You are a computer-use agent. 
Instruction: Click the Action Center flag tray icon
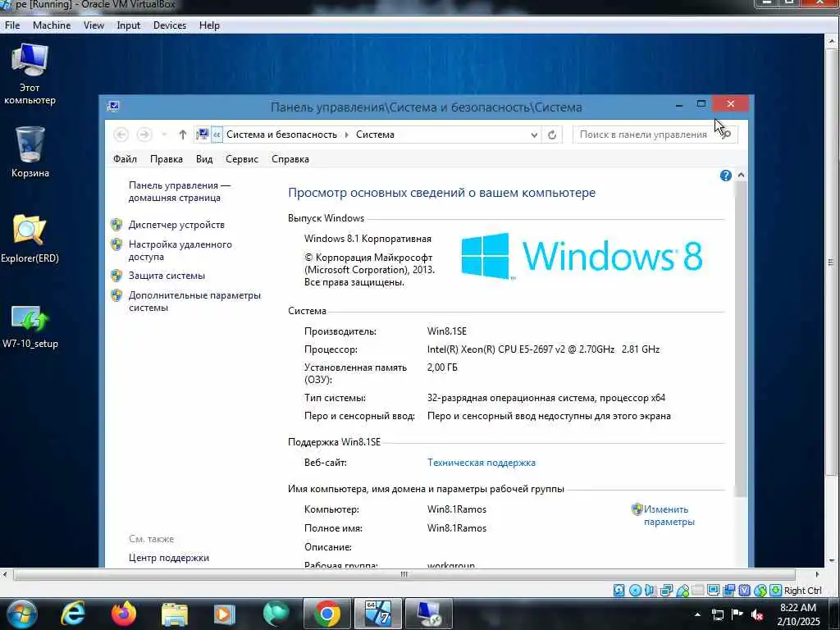pos(737,614)
